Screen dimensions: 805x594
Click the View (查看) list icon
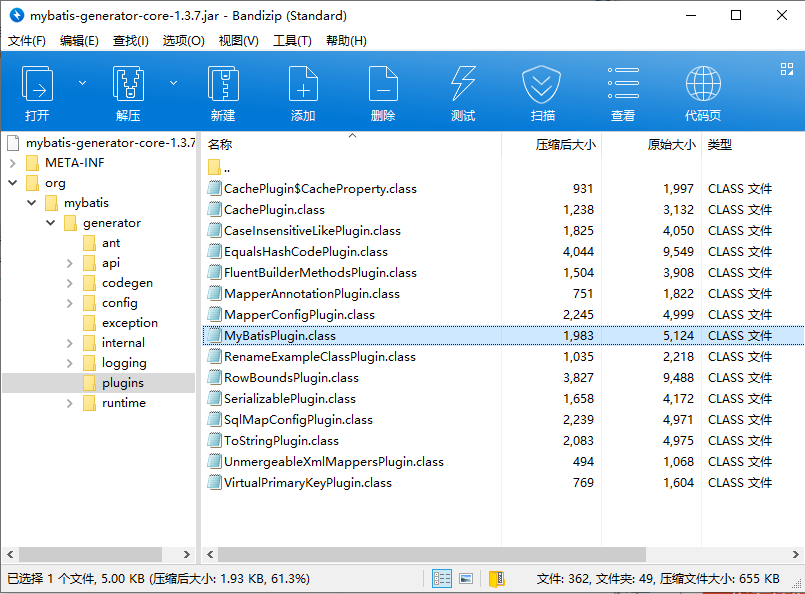tap(623, 83)
